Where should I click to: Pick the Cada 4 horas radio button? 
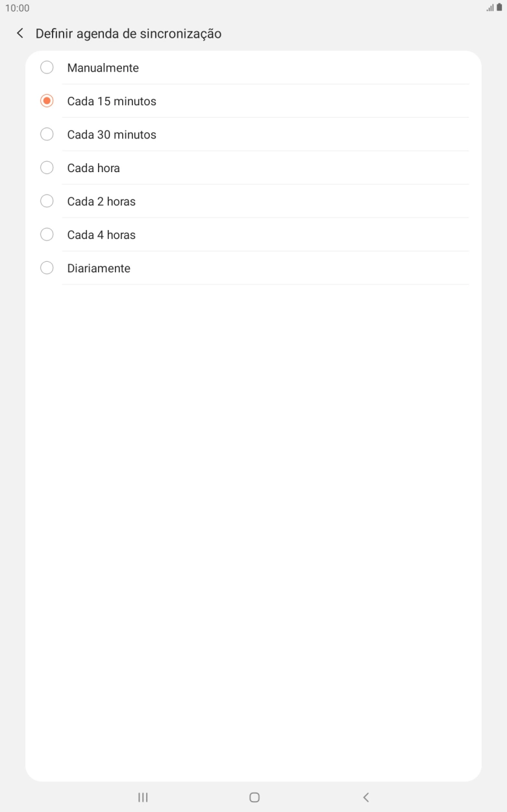point(47,235)
